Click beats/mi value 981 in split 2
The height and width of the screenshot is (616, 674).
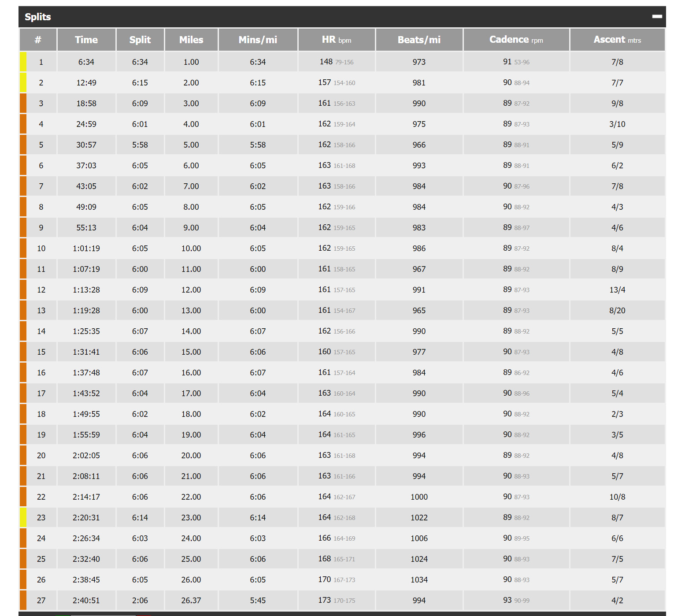[x=419, y=83]
